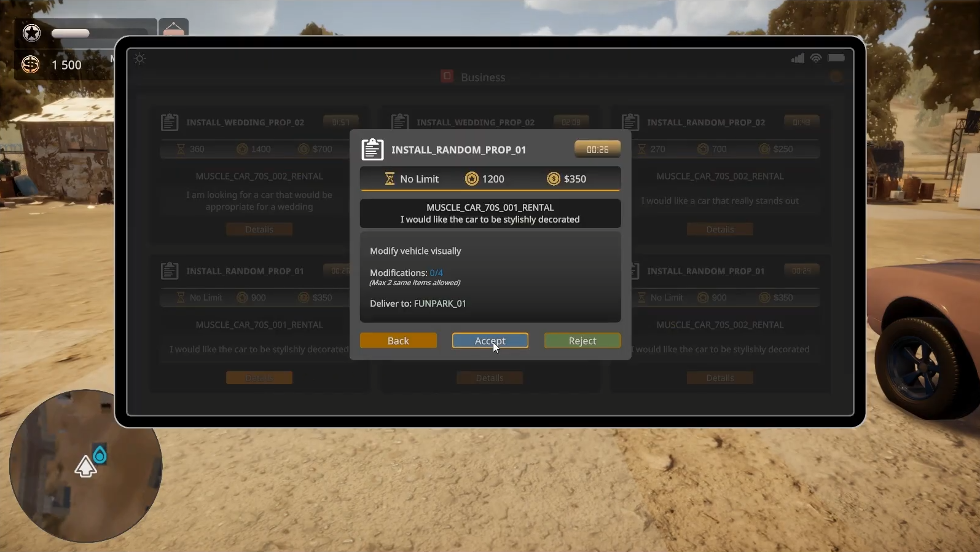Click the tablet Wi-Fi icon
Image resolution: width=980 pixels, height=552 pixels.
click(x=816, y=58)
